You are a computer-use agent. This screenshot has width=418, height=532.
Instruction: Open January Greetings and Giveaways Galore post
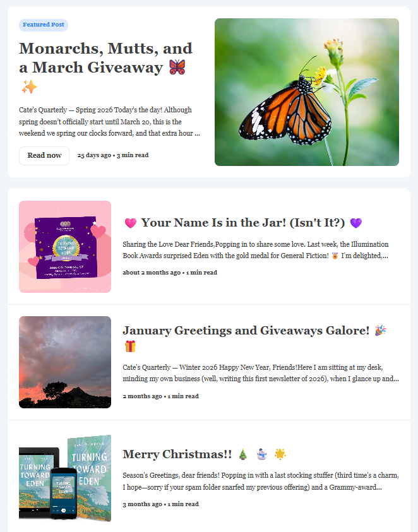coord(246,331)
